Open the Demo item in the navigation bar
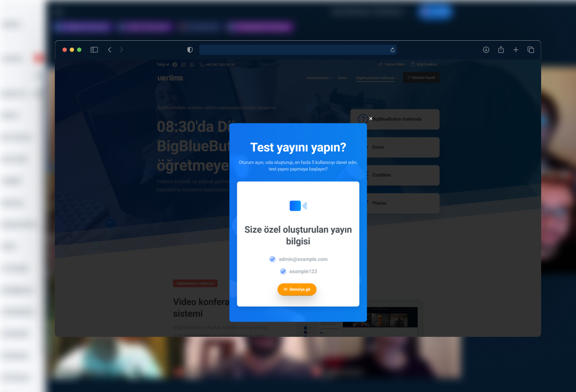Image resolution: width=576 pixels, height=392 pixels. [x=342, y=78]
